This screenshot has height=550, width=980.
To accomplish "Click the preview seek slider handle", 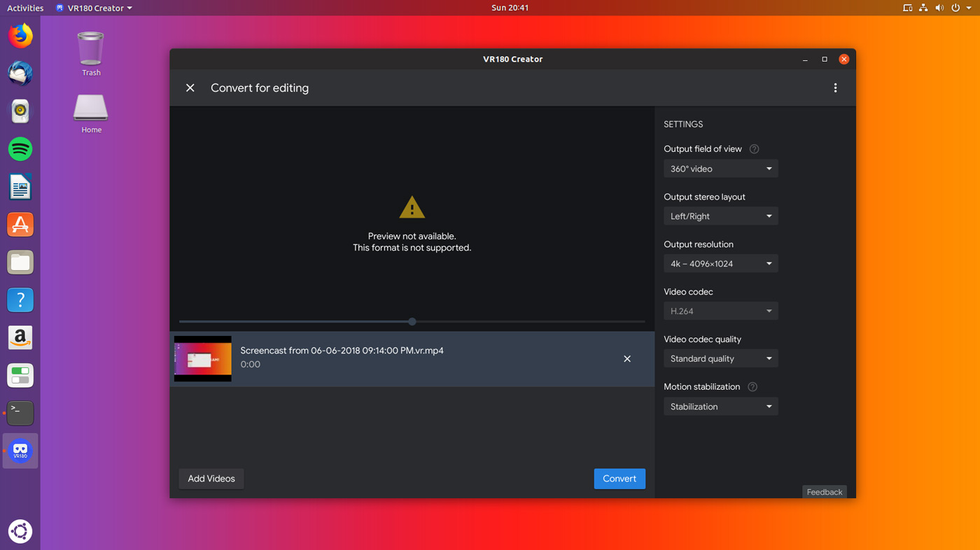I will tap(412, 322).
